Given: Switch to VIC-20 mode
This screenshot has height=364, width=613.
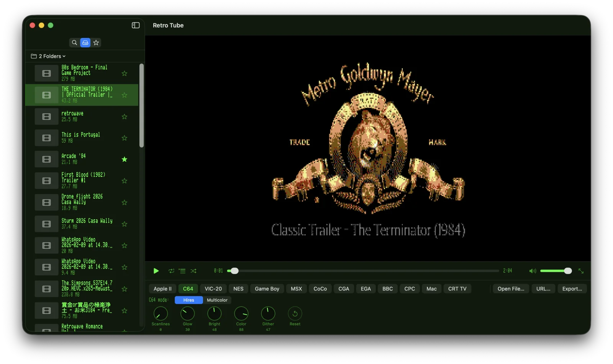Looking at the screenshot, I should [x=213, y=289].
